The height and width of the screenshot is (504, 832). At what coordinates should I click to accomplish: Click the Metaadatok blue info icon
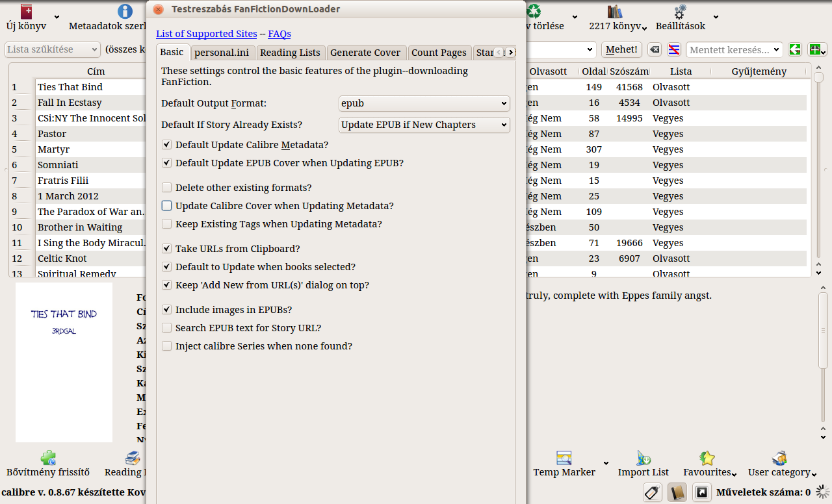click(x=125, y=11)
